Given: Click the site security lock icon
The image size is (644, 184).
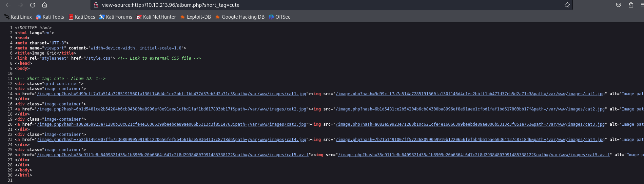Looking at the screenshot, I should pyautogui.click(x=96, y=5).
